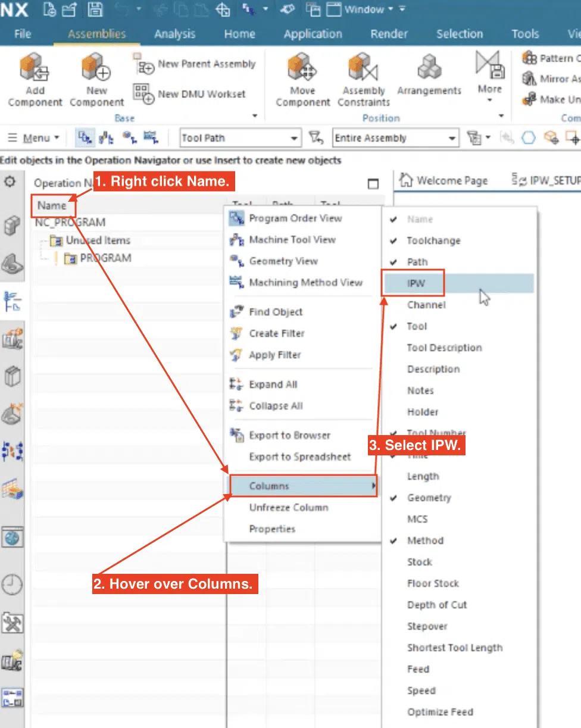Open the Entire Assembly scope dropdown
This screenshot has width=581, height=728.
point(395,138)
